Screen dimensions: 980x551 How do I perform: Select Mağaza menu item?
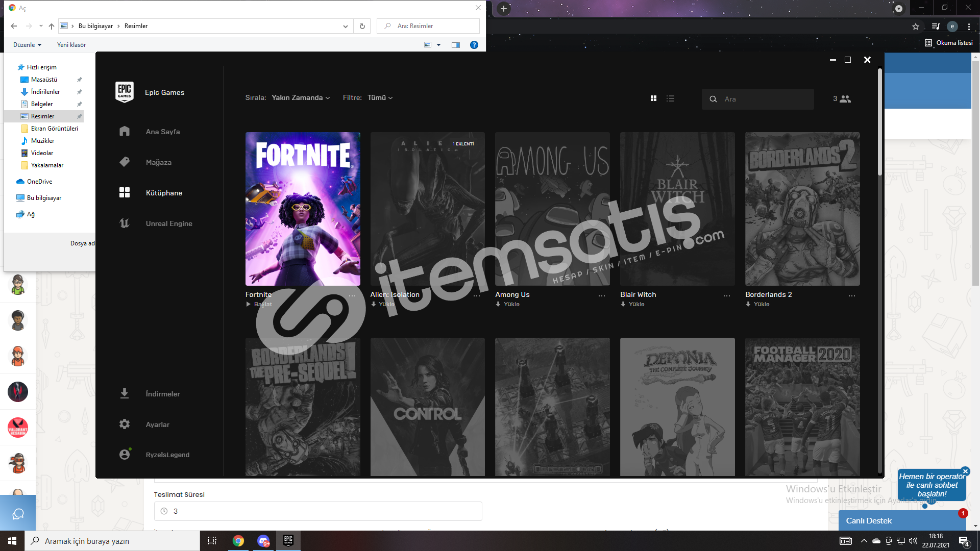pos(159,162)
